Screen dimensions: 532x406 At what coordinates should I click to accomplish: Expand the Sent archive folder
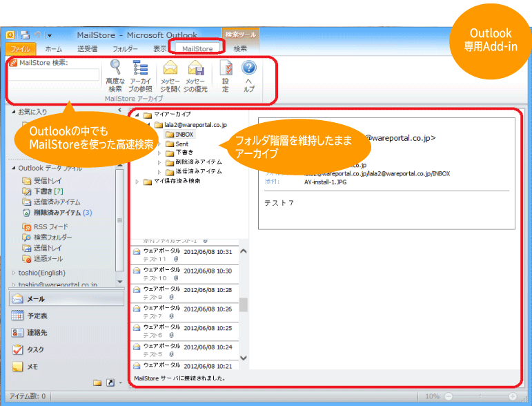pos(159,144)
